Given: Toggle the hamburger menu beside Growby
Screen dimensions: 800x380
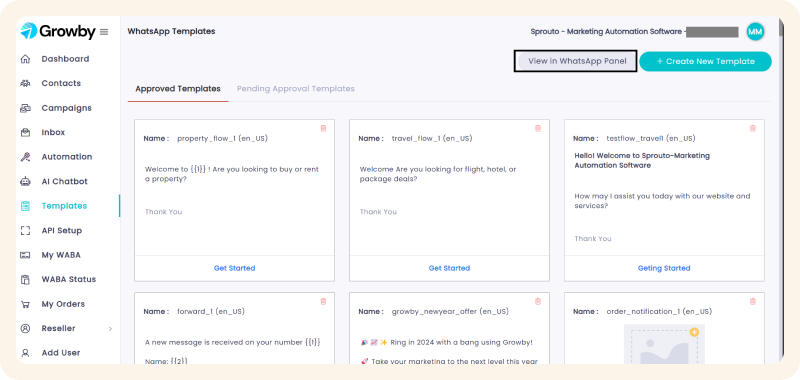Looking at the screenshot, I should tap(104, 32).
